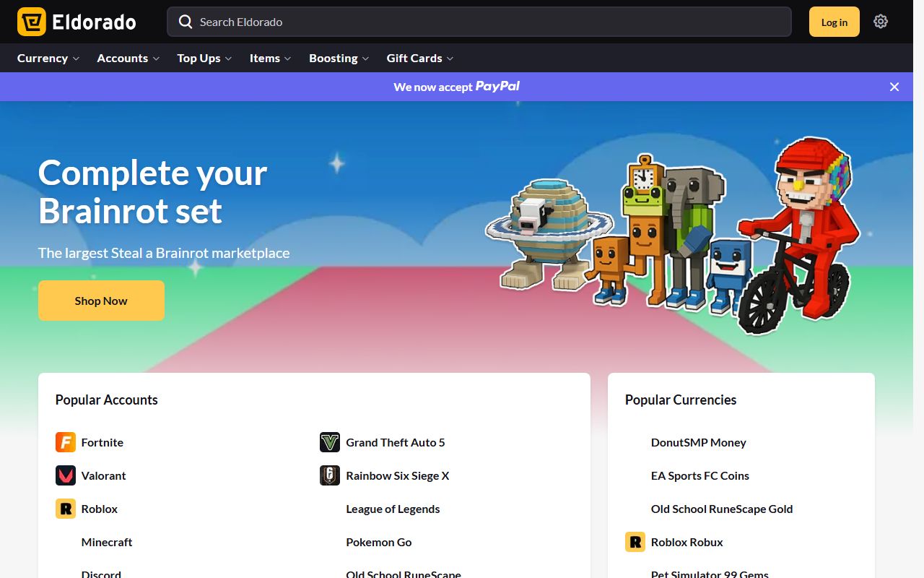
Task: Open the Pokemon Go accounts link
Action: pos(379,542)
